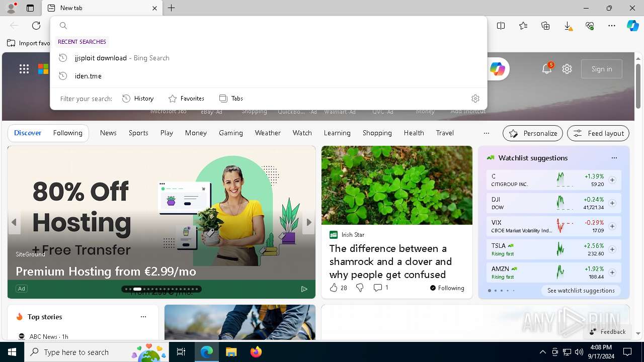Dislike the shamrock article thumbs down
The width and height of the screenshot is (644, 362).
(360, 288)
